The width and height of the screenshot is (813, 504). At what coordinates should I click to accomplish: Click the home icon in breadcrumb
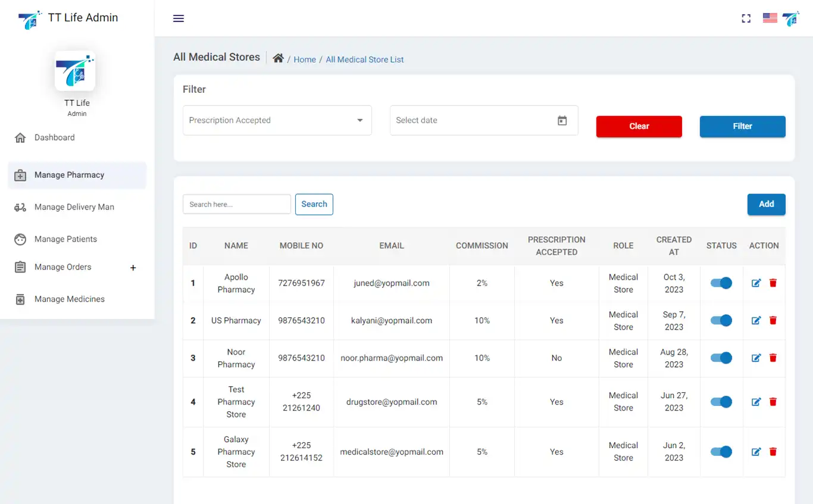pos(278,58)
